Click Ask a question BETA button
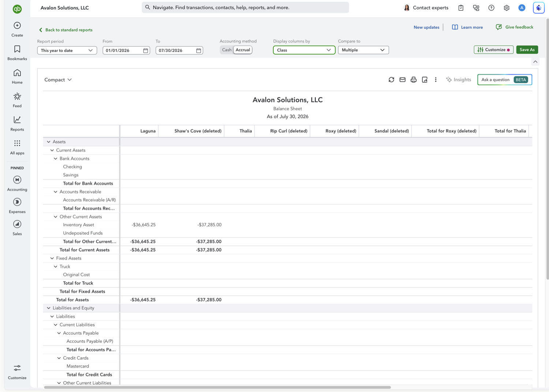 (x=505, y=79)
